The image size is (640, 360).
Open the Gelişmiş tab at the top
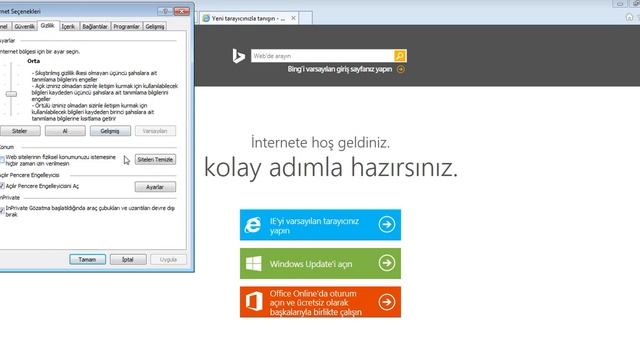(x=155, y=27)
